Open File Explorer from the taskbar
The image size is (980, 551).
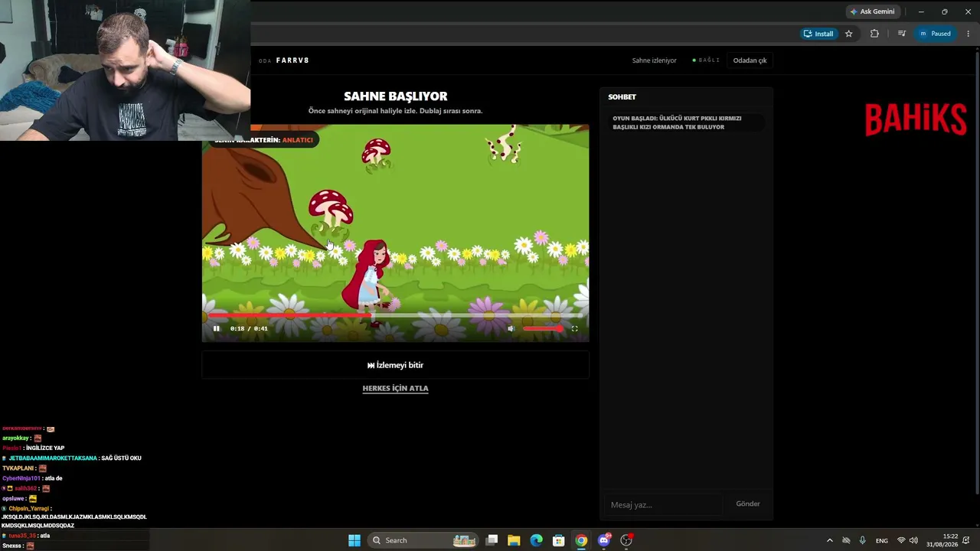514,540
